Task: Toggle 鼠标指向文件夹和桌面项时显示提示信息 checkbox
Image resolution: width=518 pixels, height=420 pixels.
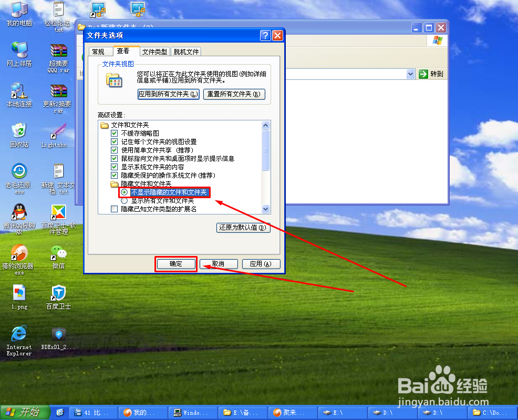Action: [x=115, y=159]
